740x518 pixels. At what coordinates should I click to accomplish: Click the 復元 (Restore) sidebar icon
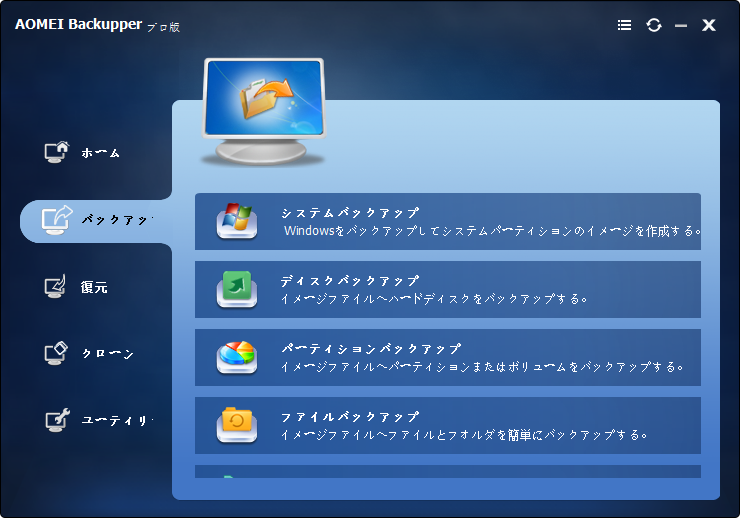click(x=55, y=286)
